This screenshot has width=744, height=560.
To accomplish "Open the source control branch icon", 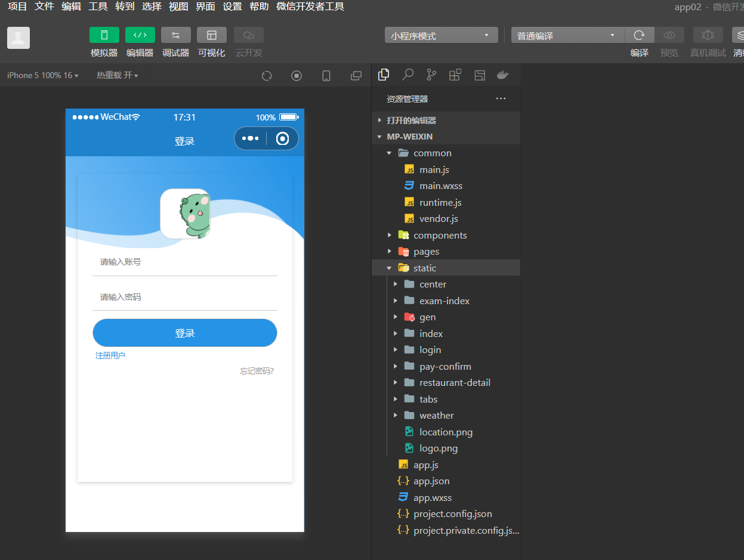I will coord(431,75).
